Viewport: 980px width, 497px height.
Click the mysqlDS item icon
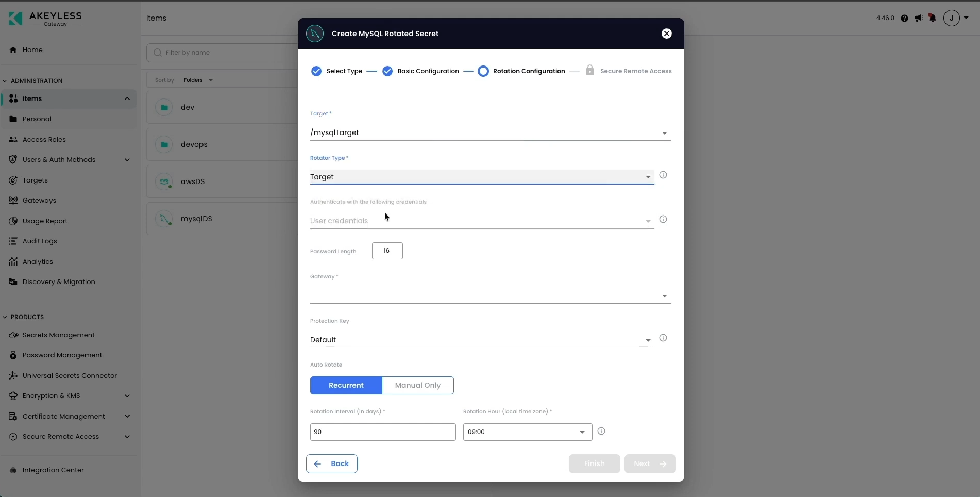point(164,219)
